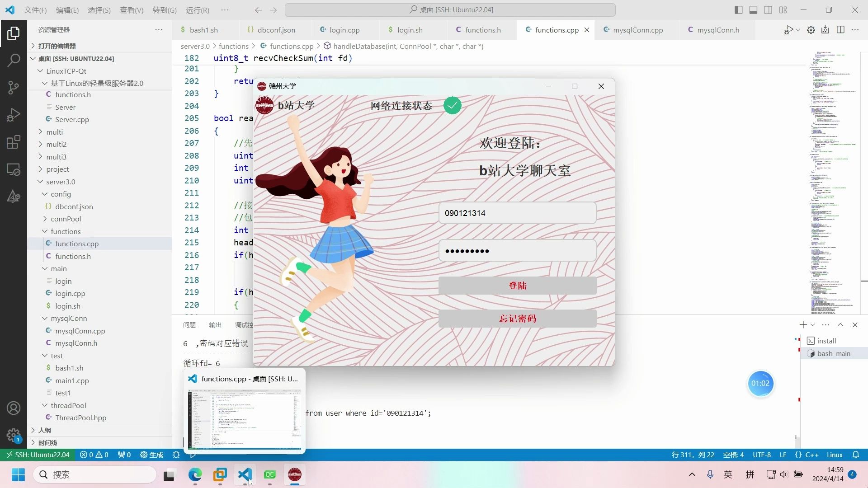Add a new terminal with plus icon

(x=803, y=325)
